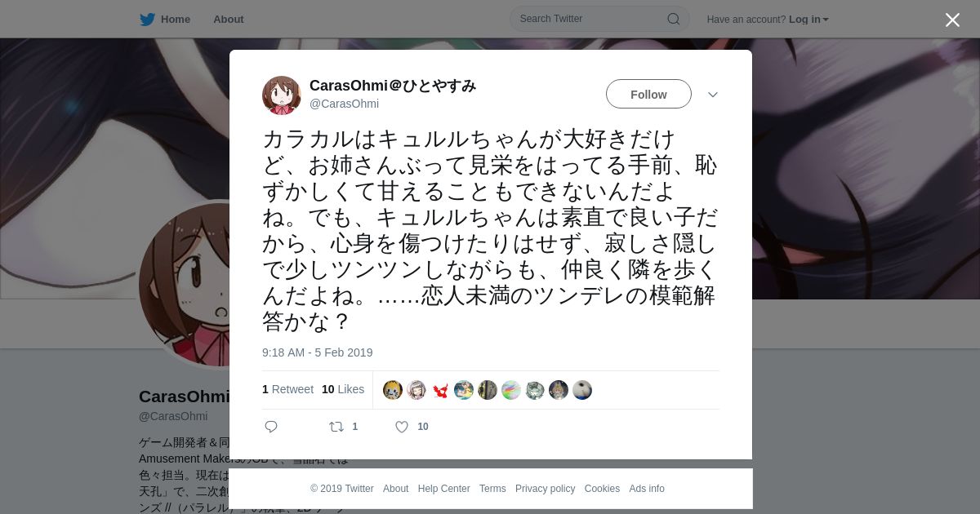980x514 pixels.
Task: Open the Privacy policy footer link
Action: [x=545, y=489]
